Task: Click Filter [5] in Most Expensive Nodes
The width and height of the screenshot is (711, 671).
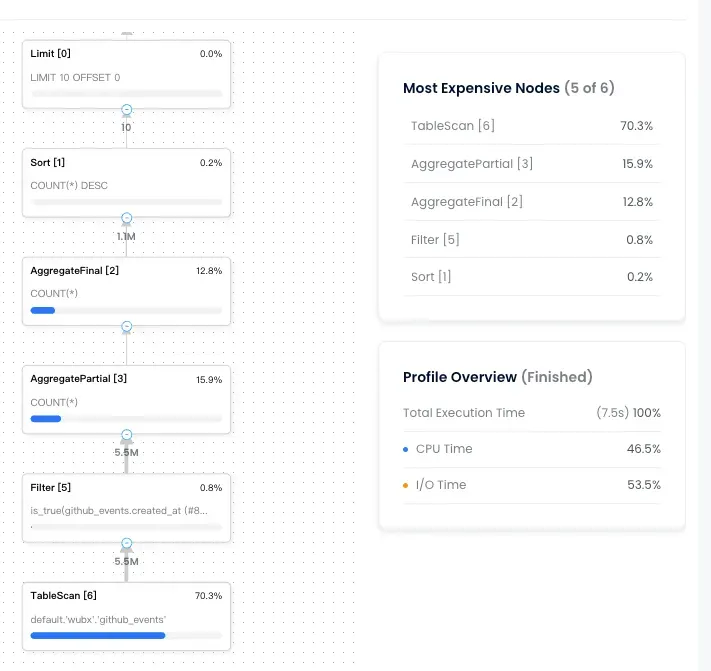Action: click(531, 239)
